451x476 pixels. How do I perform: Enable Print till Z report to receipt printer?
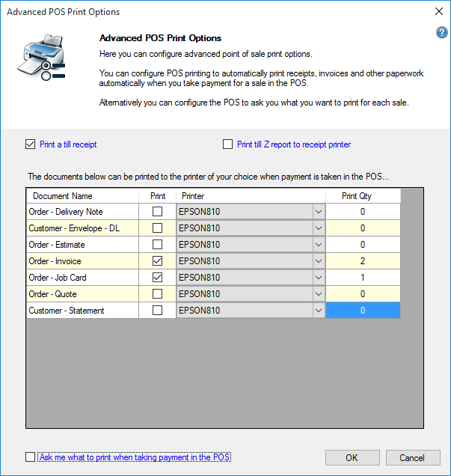228,144
